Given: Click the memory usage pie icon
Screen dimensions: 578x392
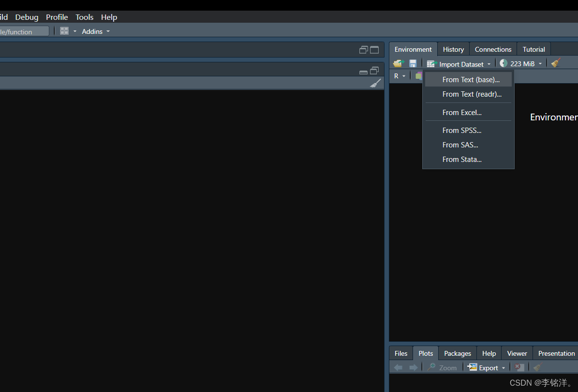Looking at the screenshot, I should pyautogui.click(x=504, y=63).
